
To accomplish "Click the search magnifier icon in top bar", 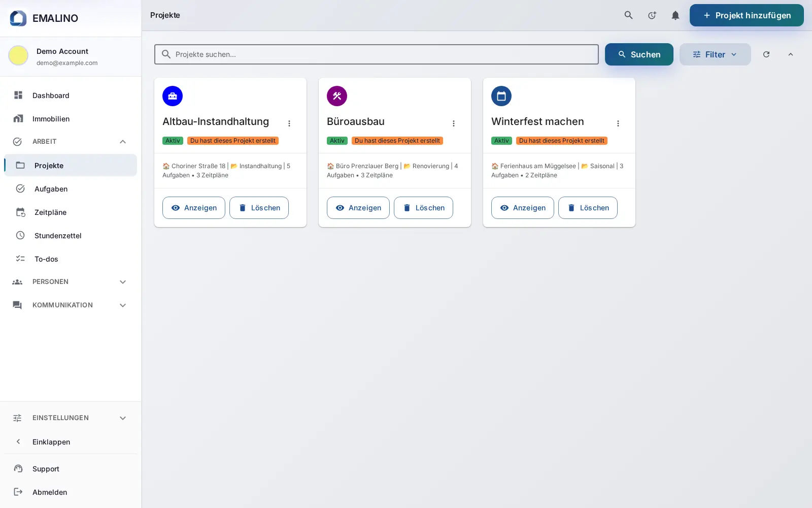I will 628,15.
